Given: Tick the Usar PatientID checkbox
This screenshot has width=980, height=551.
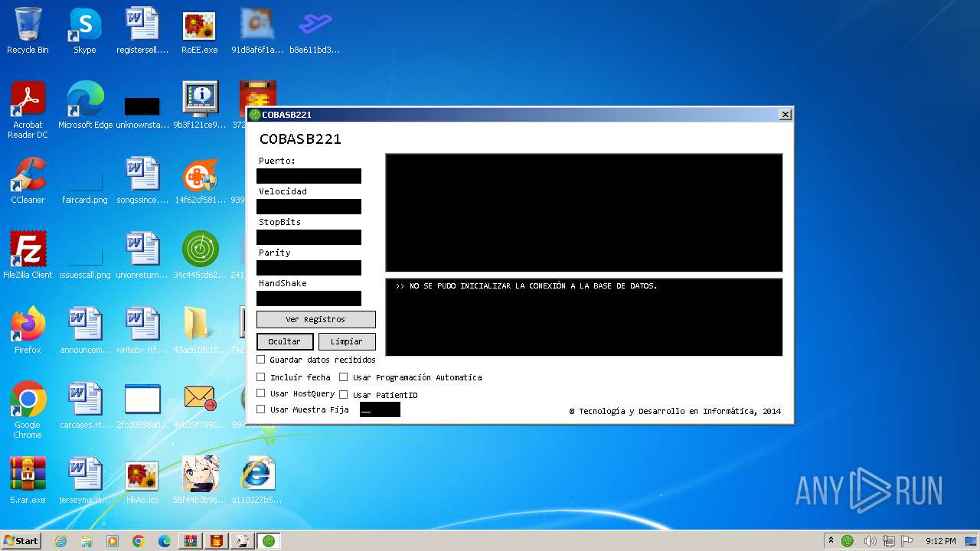Looking at the screenshot, I should (x=344, y=395).
